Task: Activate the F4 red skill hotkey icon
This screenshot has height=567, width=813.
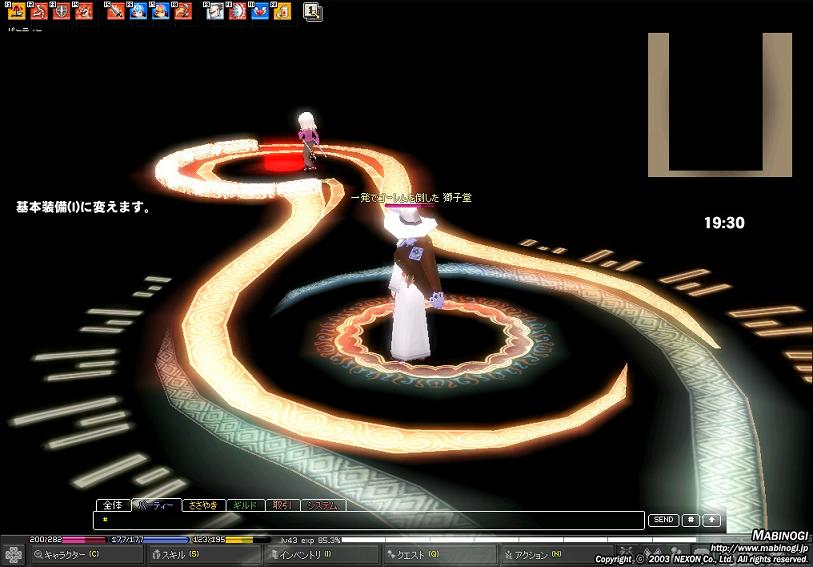Action: pyautogui.click(x=83, y=11)
